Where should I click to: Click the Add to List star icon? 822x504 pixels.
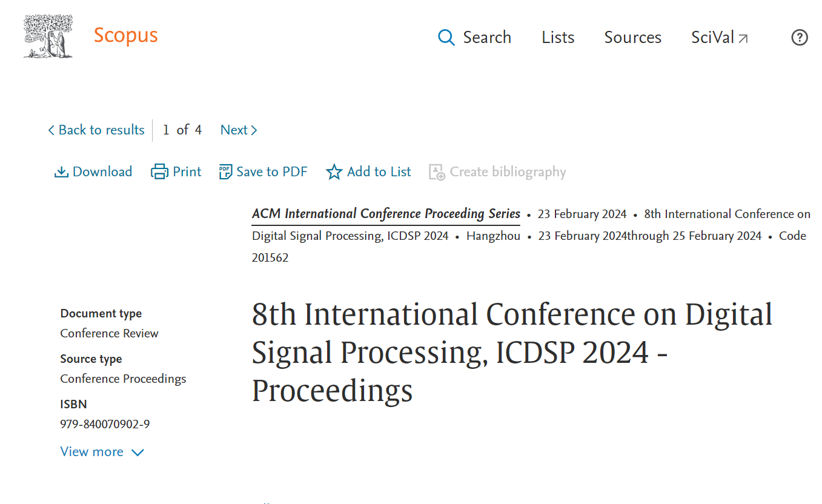[334, 172]
